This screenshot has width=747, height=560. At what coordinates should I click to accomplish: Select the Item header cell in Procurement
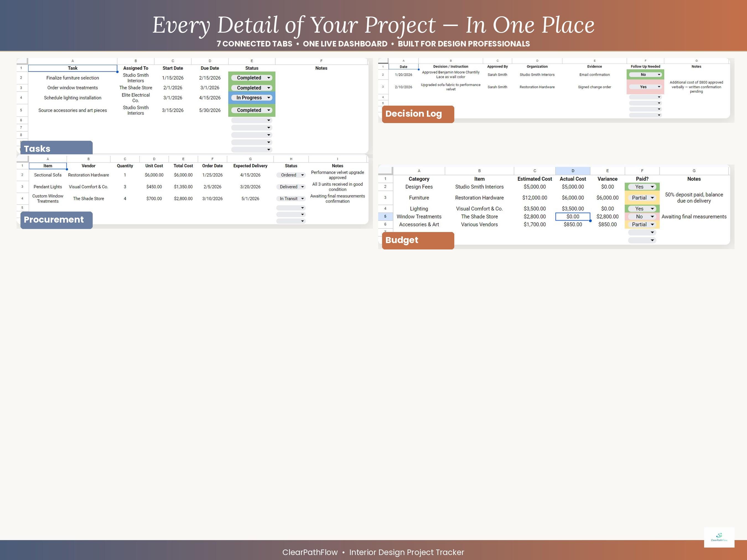48,166
